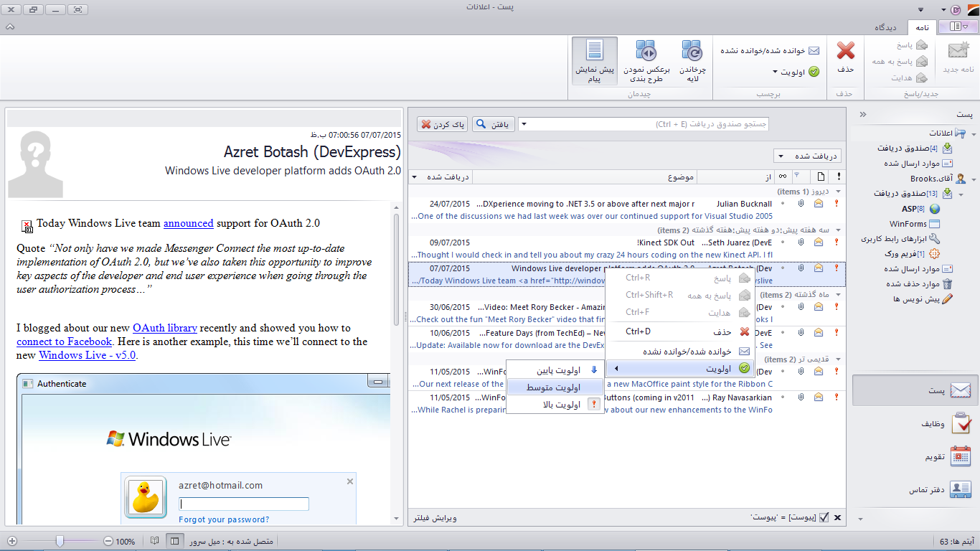Remove the filter with the X in filter bar
This screenshot has width=980, height=551.
click(838, 517)
